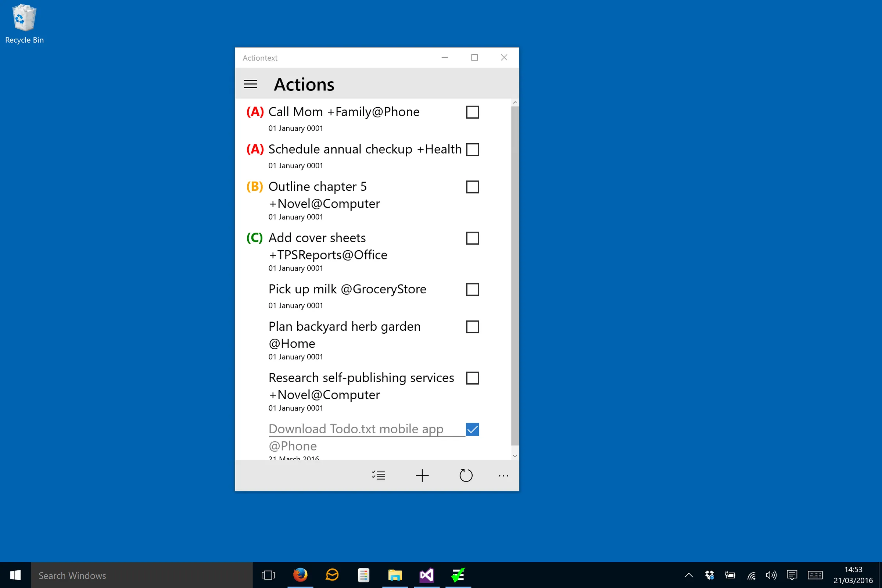Open the volume control in system tray
Image resolution: width=882 pixels, height=588 pixels.
pyautogui.click(x=771, y=575)
